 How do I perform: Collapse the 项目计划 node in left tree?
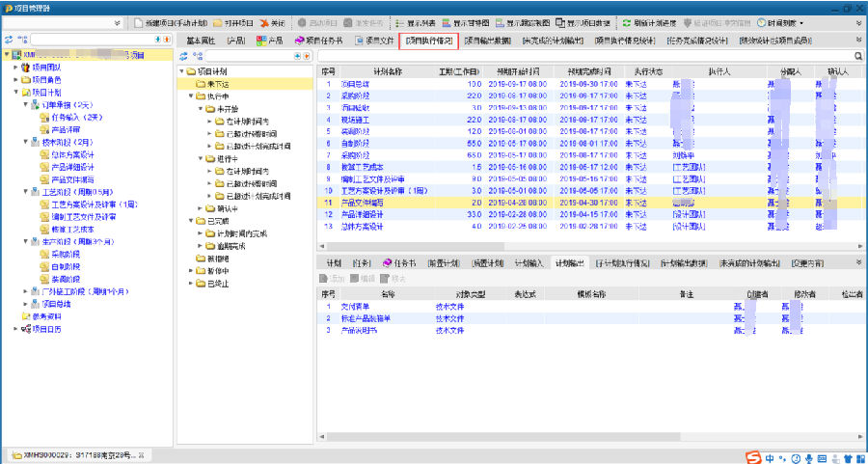coord(14,92)
